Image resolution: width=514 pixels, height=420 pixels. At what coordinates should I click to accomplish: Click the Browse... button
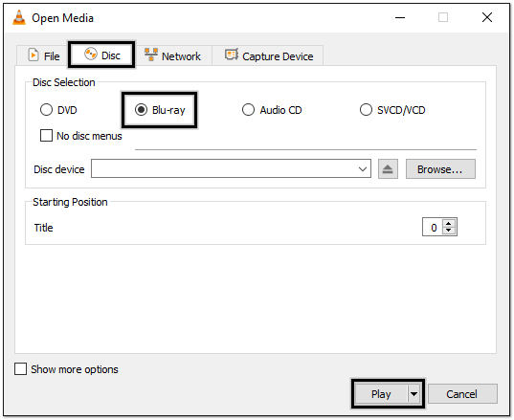click(x=440, y=169)
